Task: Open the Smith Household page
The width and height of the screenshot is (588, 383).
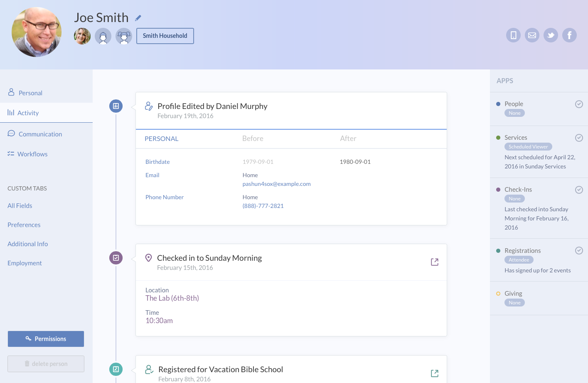Action: tap(165, 36)
